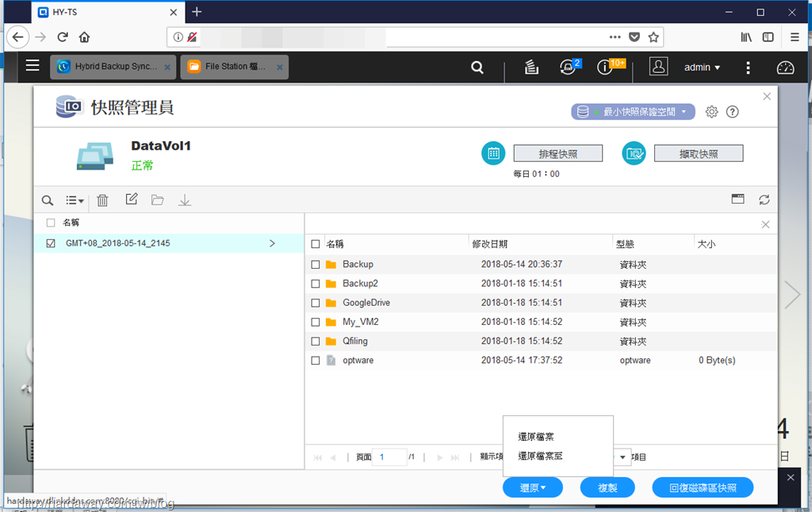The width and height of the screenshot is (812, 512).
Task: Select 還原檔案 from restore menu
Action: (536, 437)
